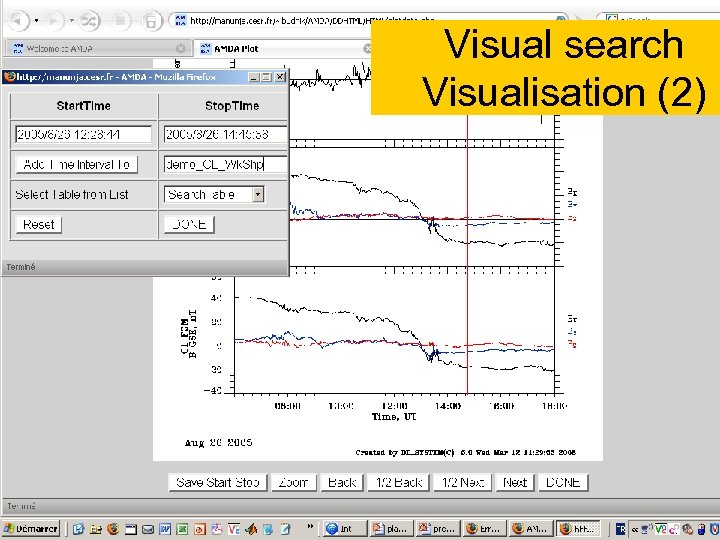Open the Search Table dropdown
The image size is (720, 540).
pos(214,194)
